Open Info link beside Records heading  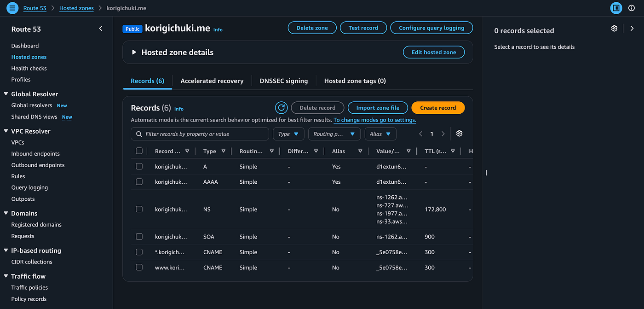(179, 109)
